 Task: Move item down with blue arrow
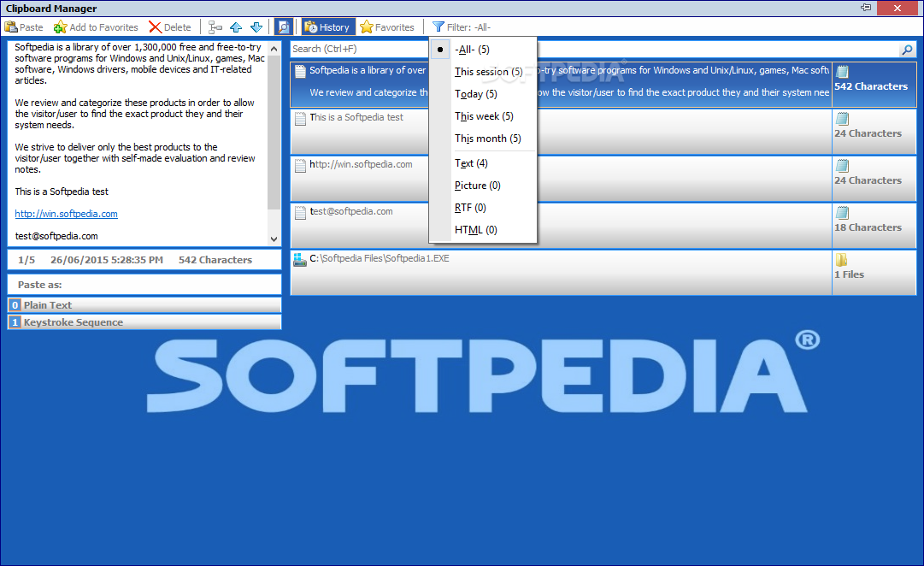[x=256, y=27]
